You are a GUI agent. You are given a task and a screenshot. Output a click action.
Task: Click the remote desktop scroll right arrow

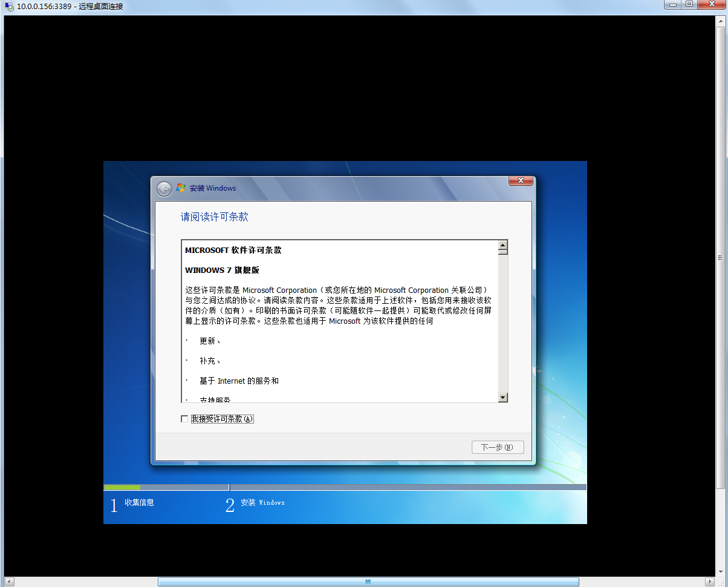[711, 582]
